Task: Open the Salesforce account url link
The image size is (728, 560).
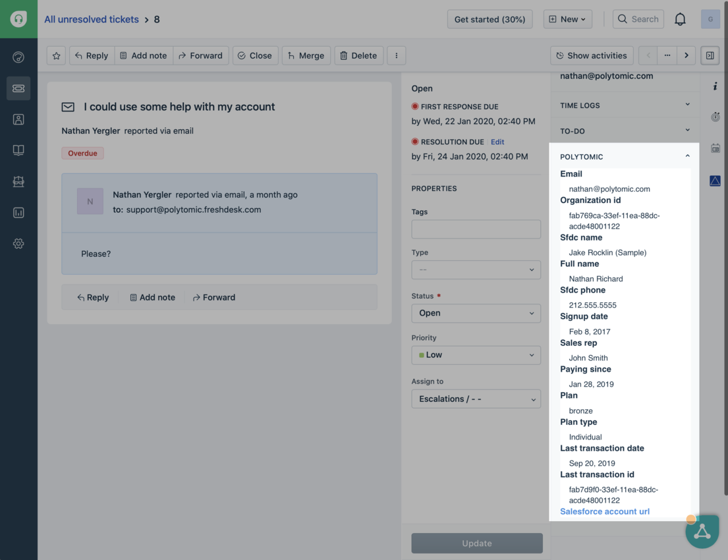Action: click(604, 511)
